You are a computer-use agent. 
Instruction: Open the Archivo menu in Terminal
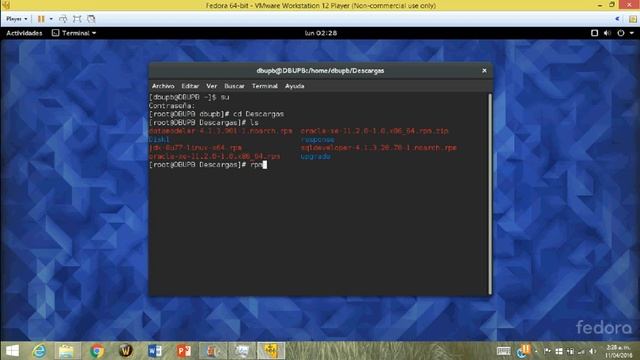coord(163,86)
